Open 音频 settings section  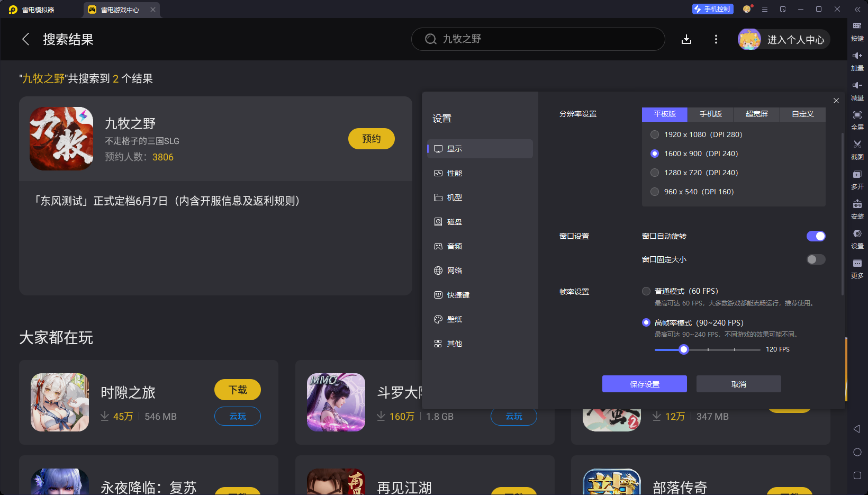(480, 246)
